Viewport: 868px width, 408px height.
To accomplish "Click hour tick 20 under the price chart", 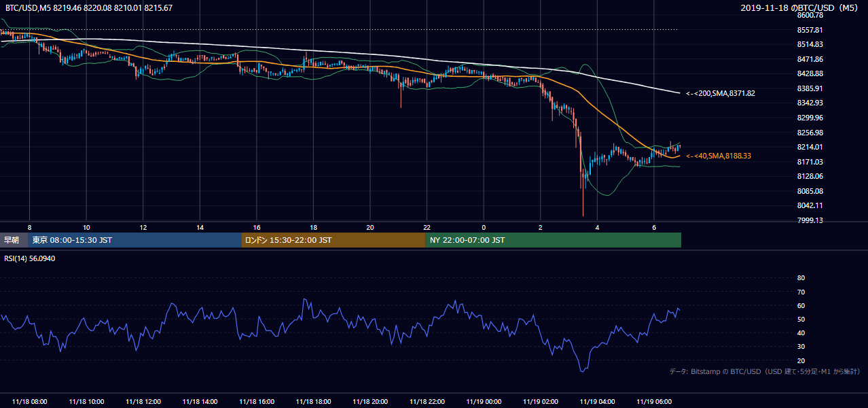I will pyautogui.click(x=370, y=227).
